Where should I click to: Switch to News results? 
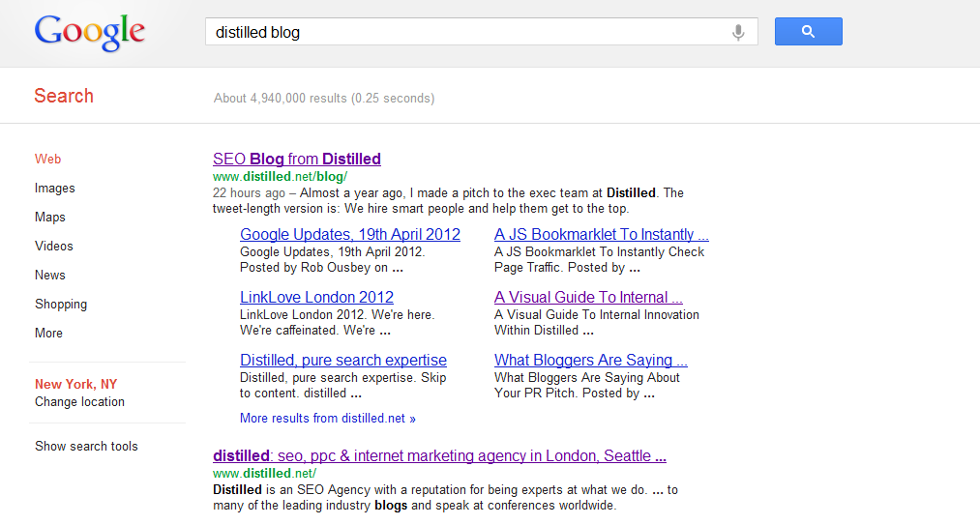[50, 275]
